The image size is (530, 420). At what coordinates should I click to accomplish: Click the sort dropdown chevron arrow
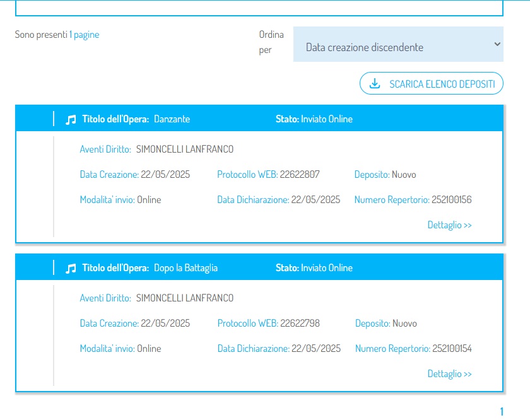pos(497,44)
